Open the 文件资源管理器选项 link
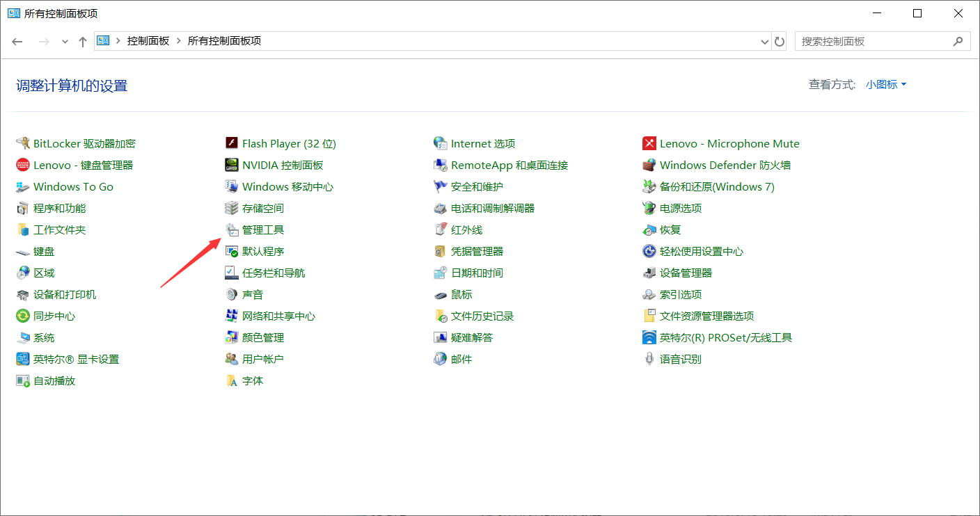Viewport: 980px width, 516px height. (707, 316)
